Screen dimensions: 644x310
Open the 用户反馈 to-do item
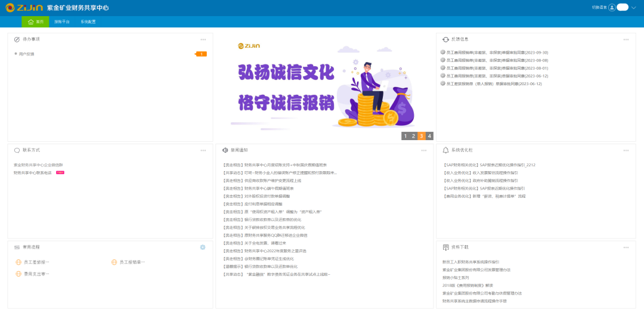[26, 54]
